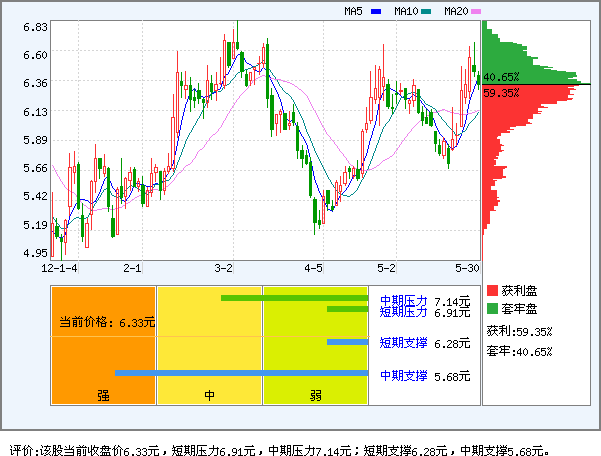The image size is (601, 456).
Task: Click the 3-2 date axis marker
Action: point(225,268)
